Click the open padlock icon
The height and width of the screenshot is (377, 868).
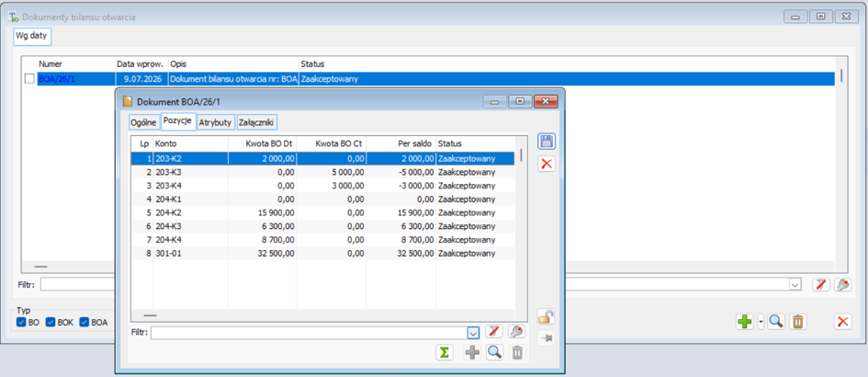point(547,317)
